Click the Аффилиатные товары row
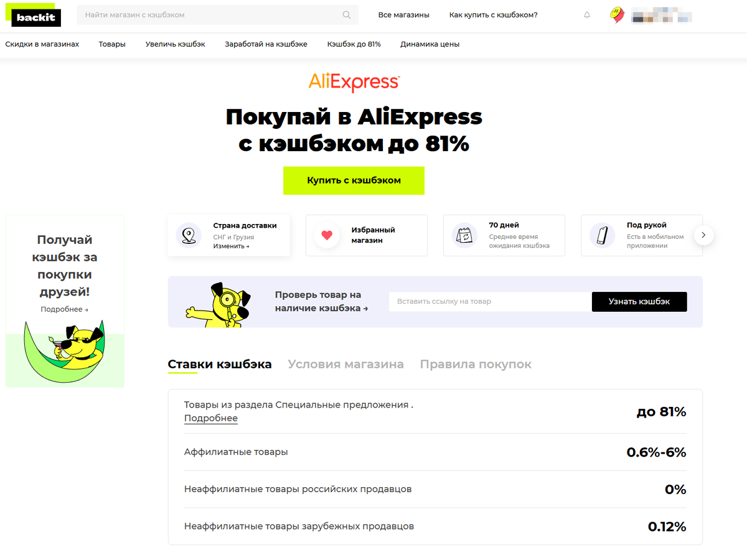 tap(435, 452)
